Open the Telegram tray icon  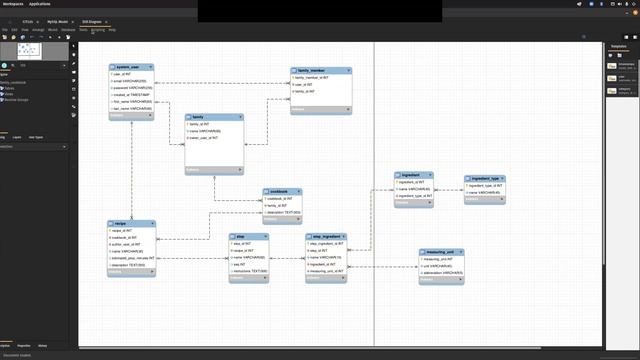(x=579, y=4)
